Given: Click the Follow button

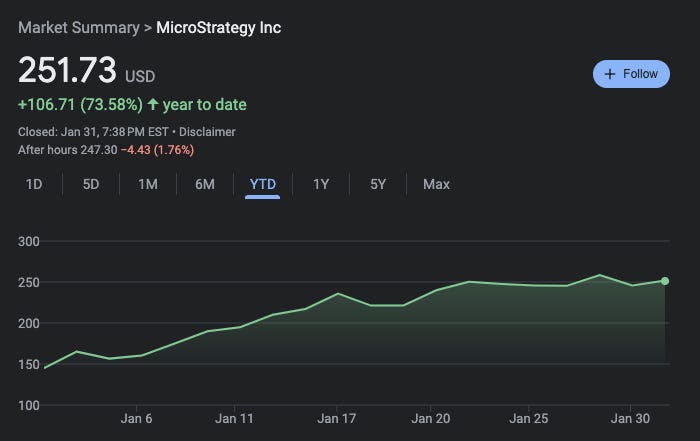Looking at the screenshot, I should click(x=631, y=74).
